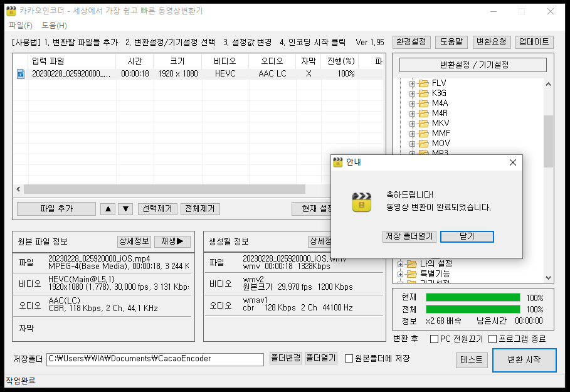Click 폴더변경 button
This screenshot has height=392, width=570.
[x=285, y=358]
